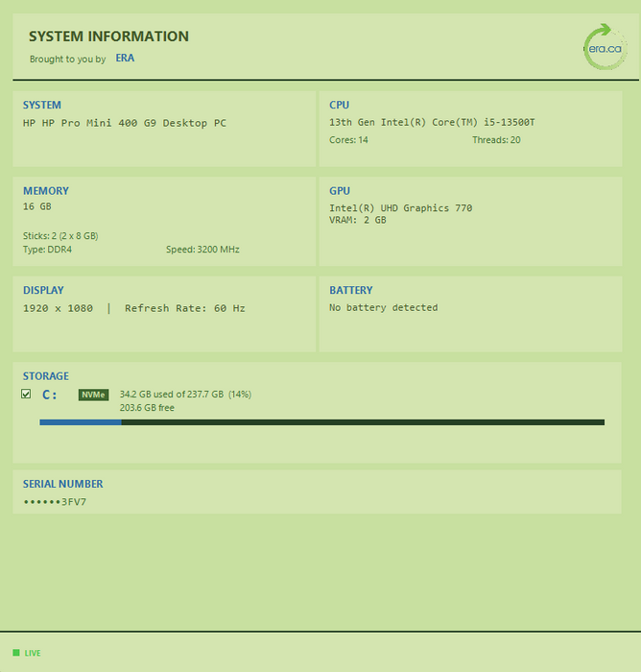Screen dimensions: 641x672
Task: Select the '1920 x 1080' resolution text
Action: tap(58, 308)
